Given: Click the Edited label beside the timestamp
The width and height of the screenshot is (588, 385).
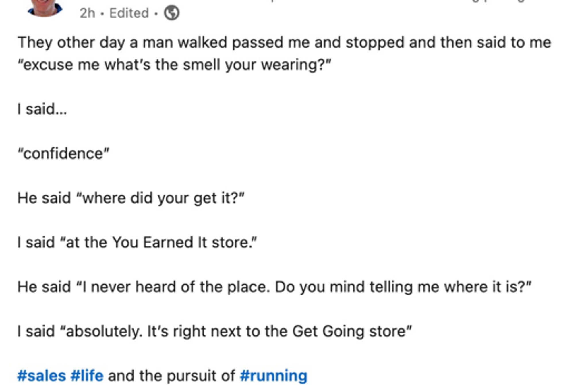Looking at the screenshot, I should click(x=129, y=13).
